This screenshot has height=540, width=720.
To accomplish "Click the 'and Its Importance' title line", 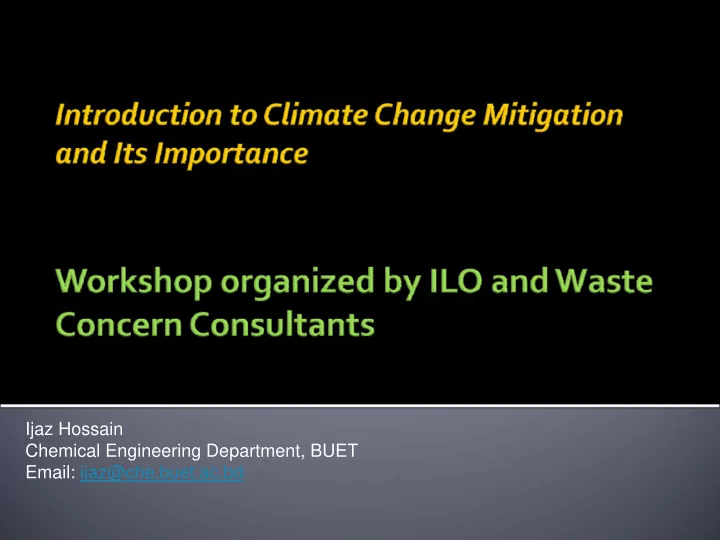I will 182,153.
